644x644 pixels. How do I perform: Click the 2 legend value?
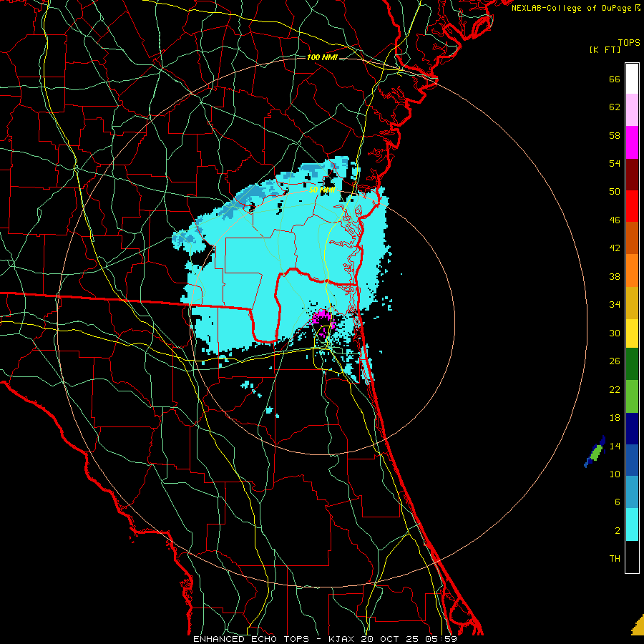coord(618,531)
